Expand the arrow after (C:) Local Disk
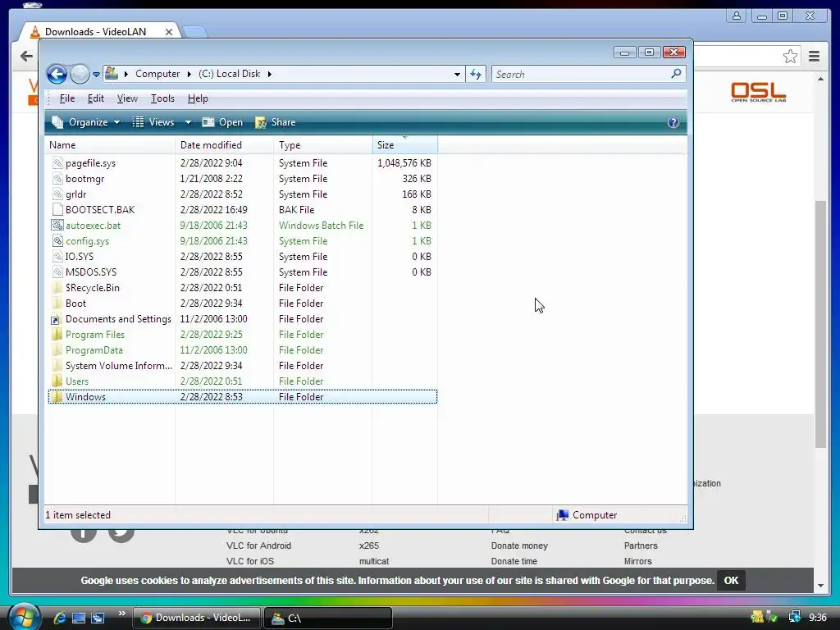840x630 pixels. pos(269,74)
